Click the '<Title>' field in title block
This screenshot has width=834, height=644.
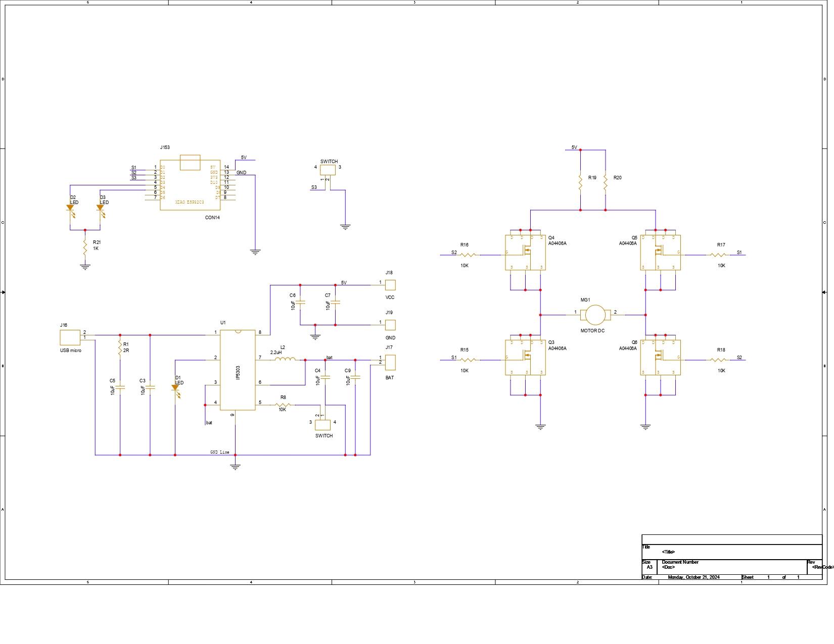(x=668, y=552)
